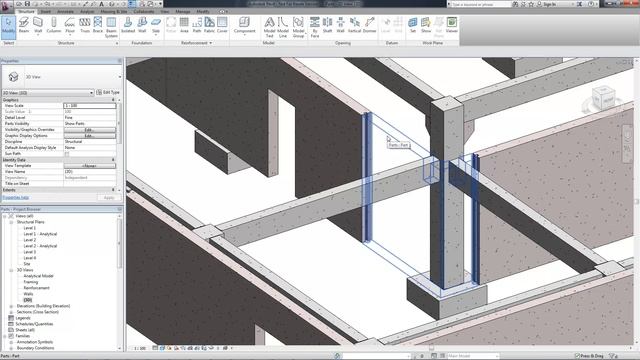Select the Fabric reinforcement tool
Screen dimensions: 640x360
(x=209, y=25)
